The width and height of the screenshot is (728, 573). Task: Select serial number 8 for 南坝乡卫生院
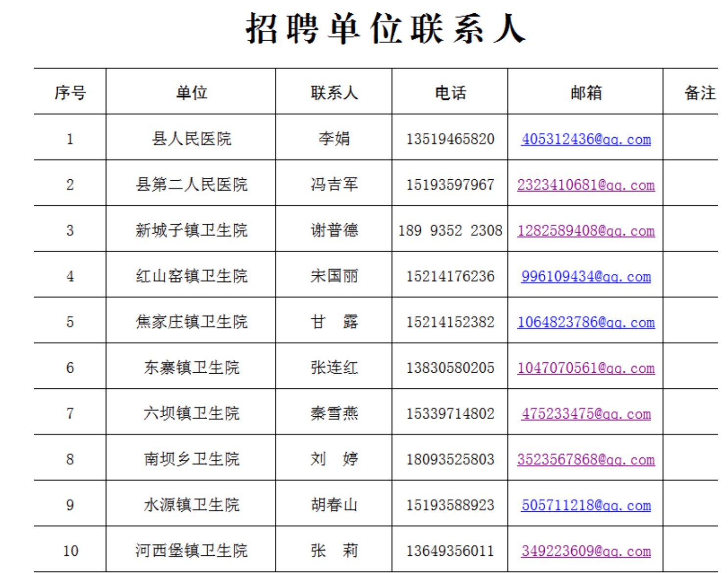pyautogui.click(x=70, y=459)
